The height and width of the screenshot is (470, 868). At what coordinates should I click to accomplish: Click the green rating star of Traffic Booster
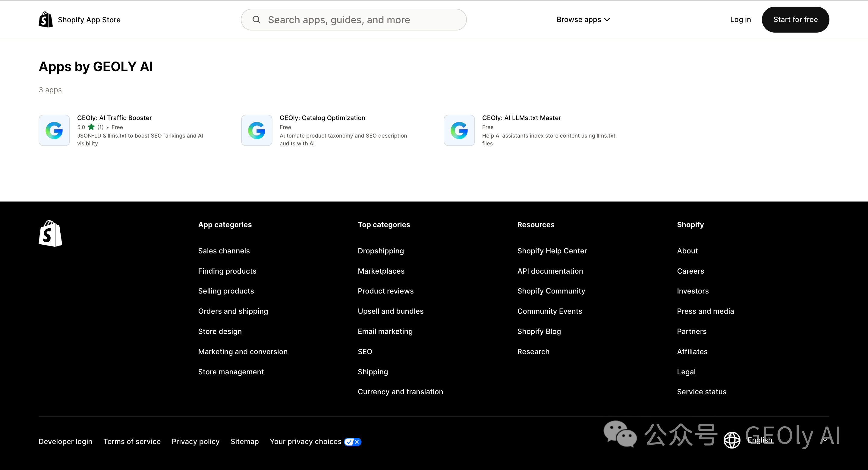(91, 127)
